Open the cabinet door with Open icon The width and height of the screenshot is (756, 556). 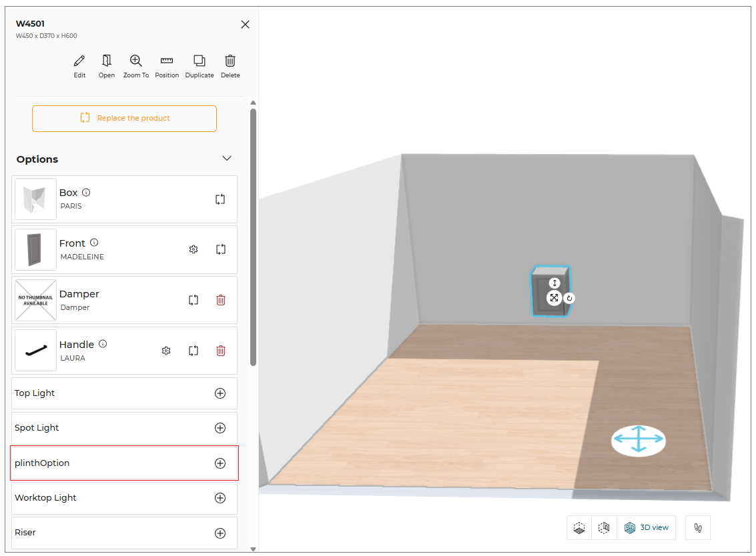(107, 61)
